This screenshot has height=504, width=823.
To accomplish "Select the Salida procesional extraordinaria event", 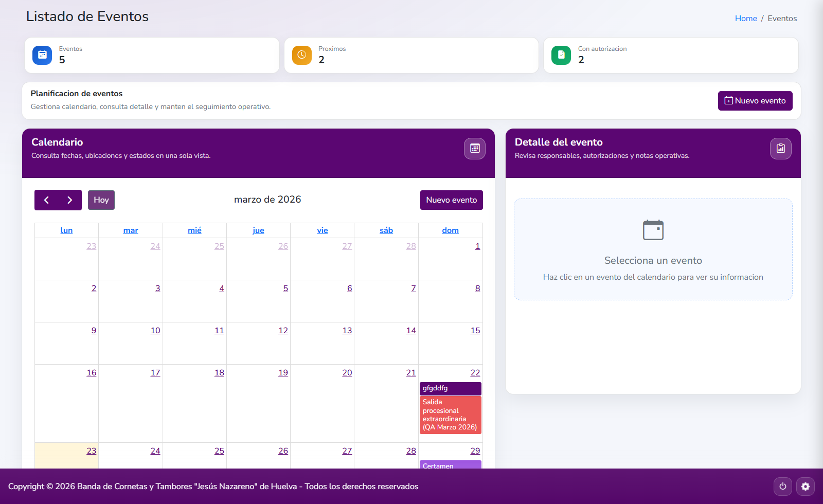I will [450, 415].
